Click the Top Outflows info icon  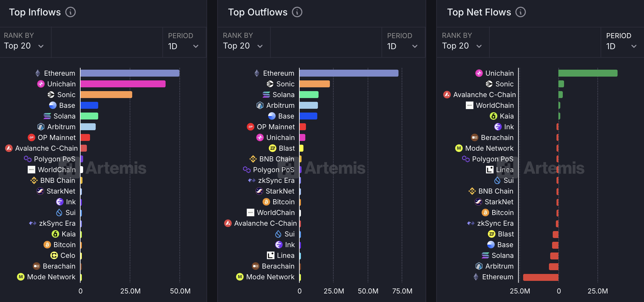tap(297, 12)
